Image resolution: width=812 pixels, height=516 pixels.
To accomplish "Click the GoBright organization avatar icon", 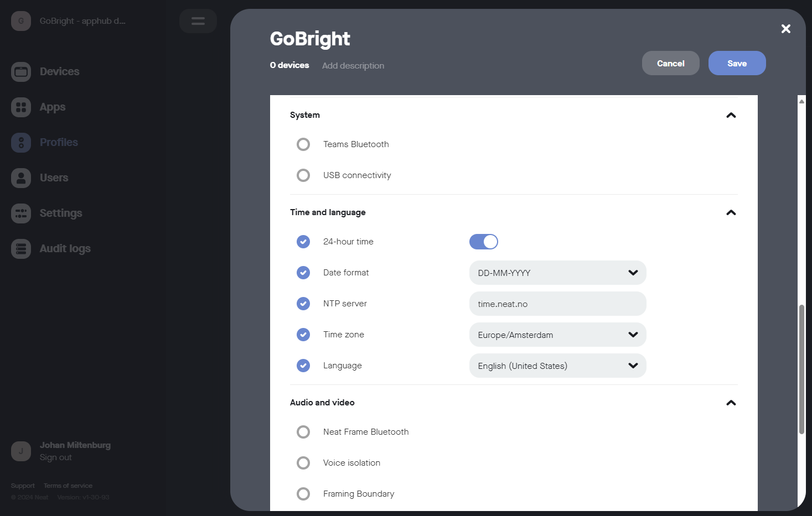I will pyautogui.click(x=21, y=21).
